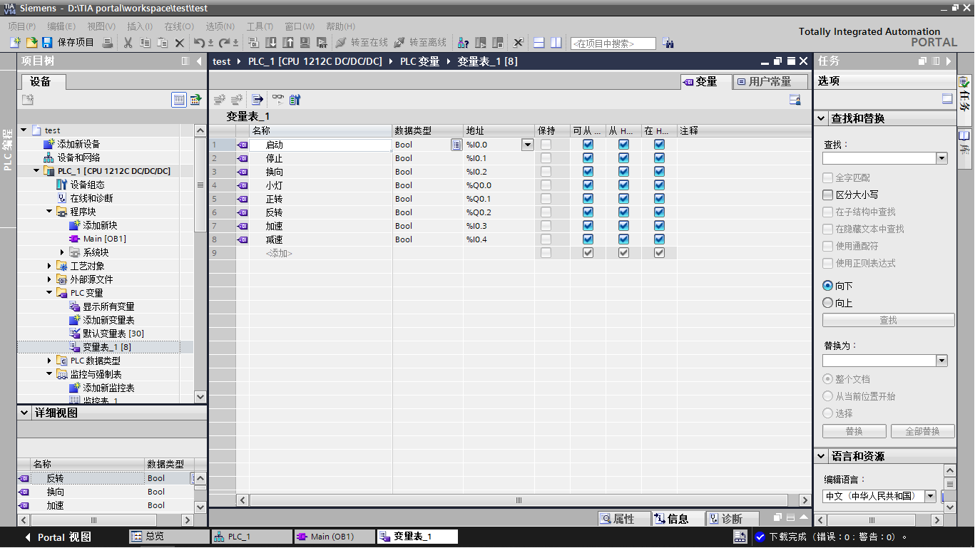Switch to the 用户常量 tab
This screenshot has height=553, width=980.
(x=770, y=81)
